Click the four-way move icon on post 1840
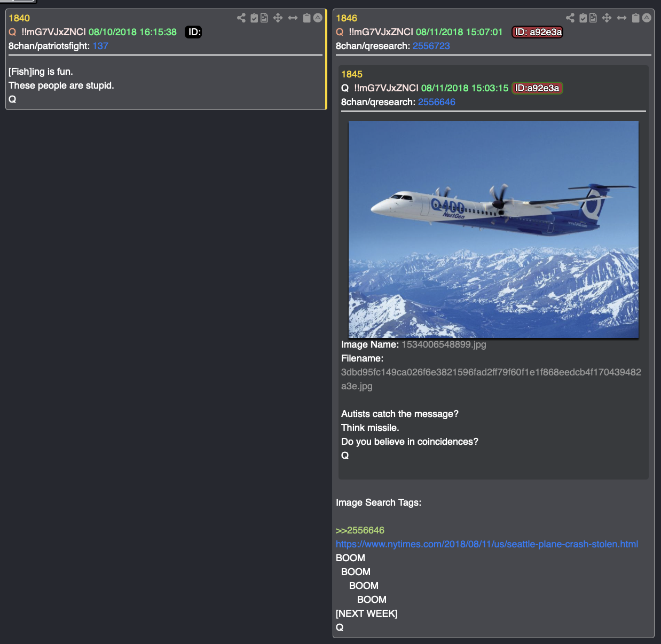 pos(278,18)
